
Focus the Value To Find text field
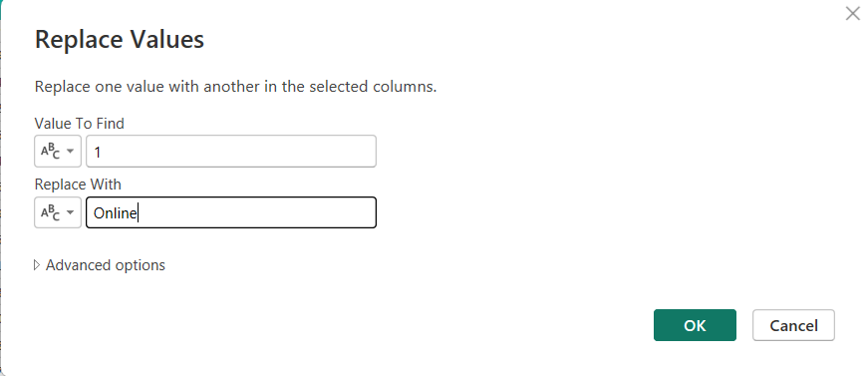point(231,152)
